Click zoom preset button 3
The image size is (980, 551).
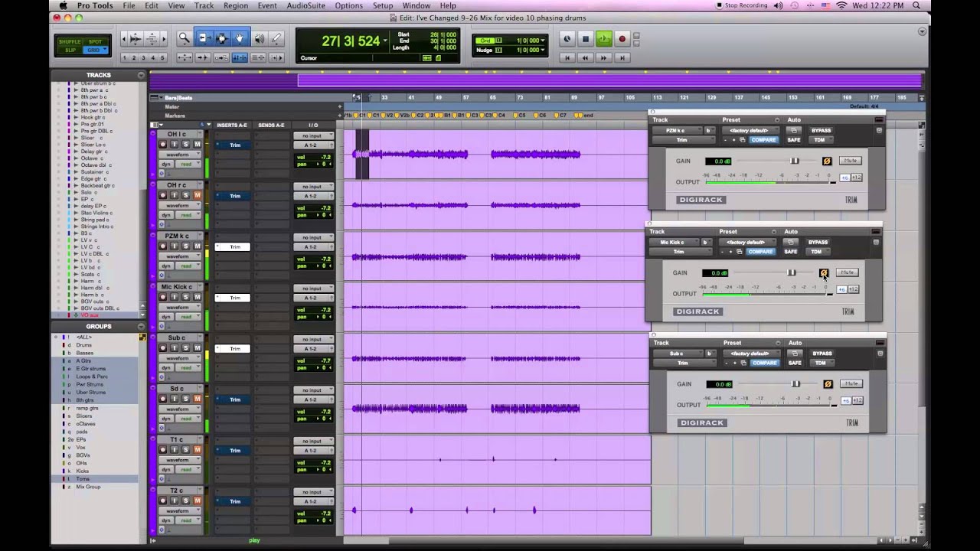[144, 57]
